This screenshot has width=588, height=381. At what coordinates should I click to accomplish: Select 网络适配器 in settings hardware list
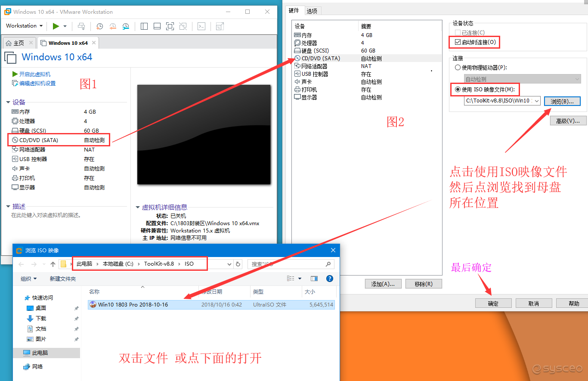[367, 66]
